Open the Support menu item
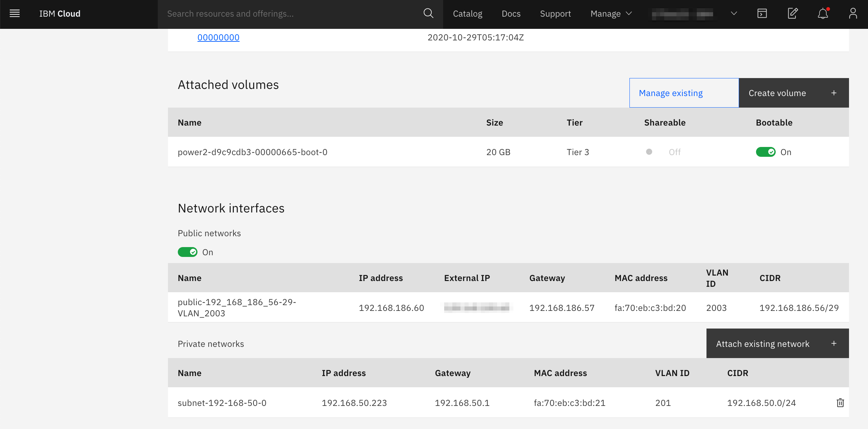The image size is (868, 429). pyautogui.click(x=555, y=14)
